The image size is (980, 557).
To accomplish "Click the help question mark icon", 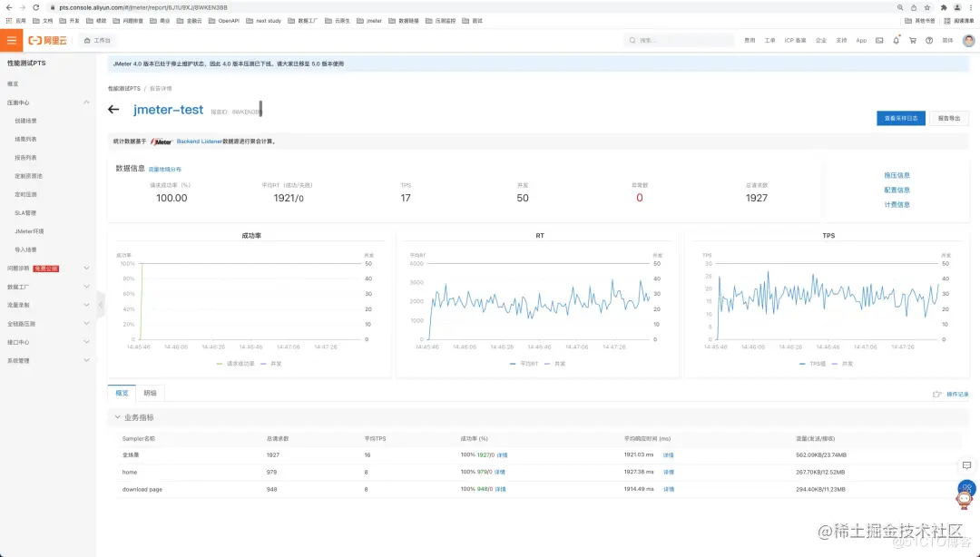I will click(929, 40).
